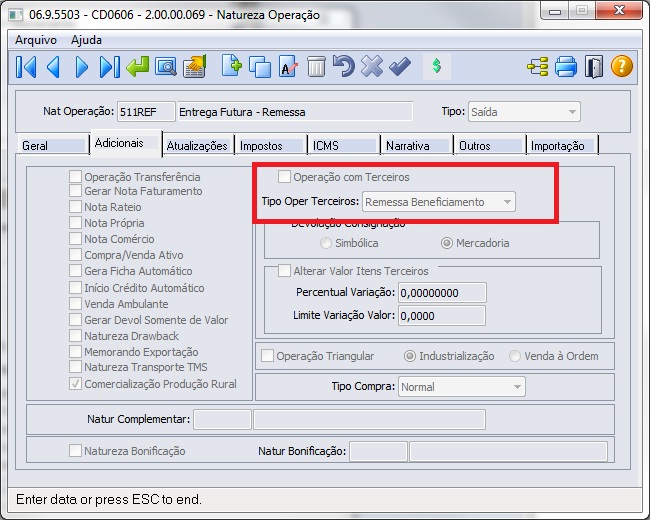Click Limite Variação Valor field
The width and height of the screenshot is (650, 520).
[442, 316]
